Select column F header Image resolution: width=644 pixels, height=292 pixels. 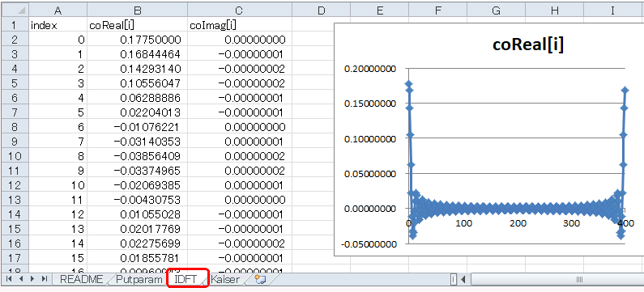(437, 10)
